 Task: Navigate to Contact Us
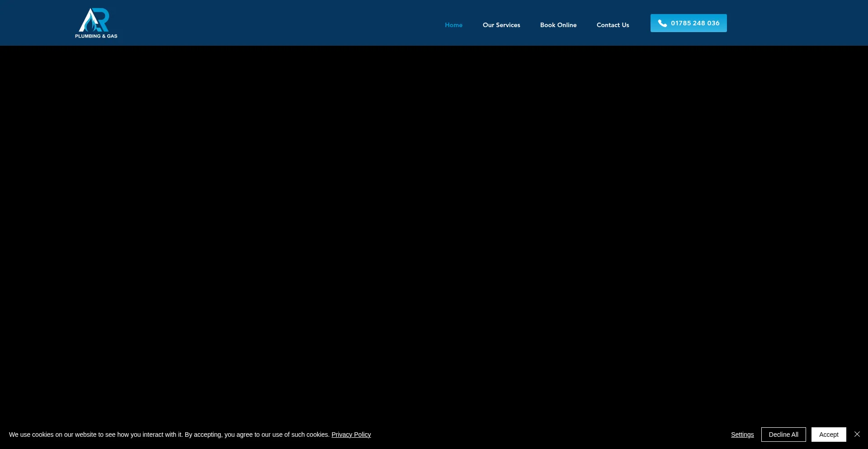coord(613,25)
